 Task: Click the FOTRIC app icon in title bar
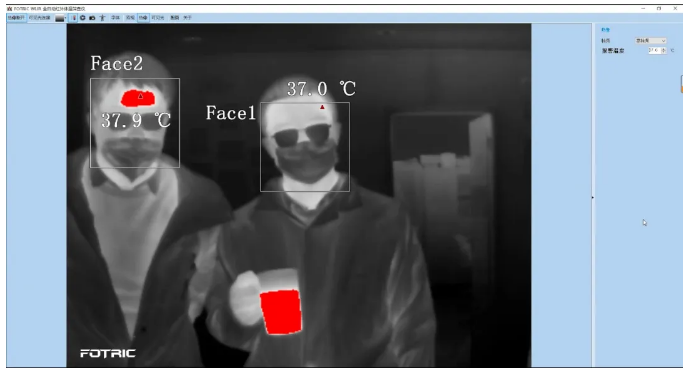(x=9, y=9)
